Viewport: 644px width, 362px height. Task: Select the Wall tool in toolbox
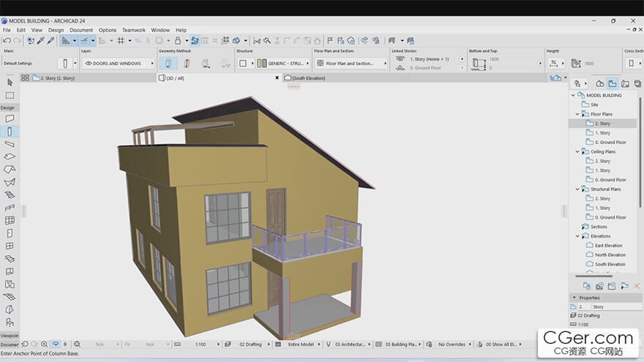(x=10, y=118)
